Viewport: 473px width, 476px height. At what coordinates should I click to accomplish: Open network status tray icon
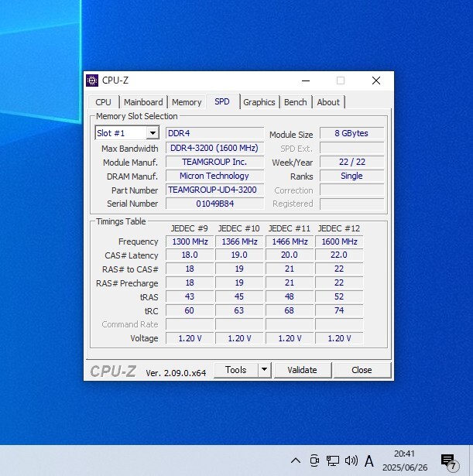[x=332, y=461]
